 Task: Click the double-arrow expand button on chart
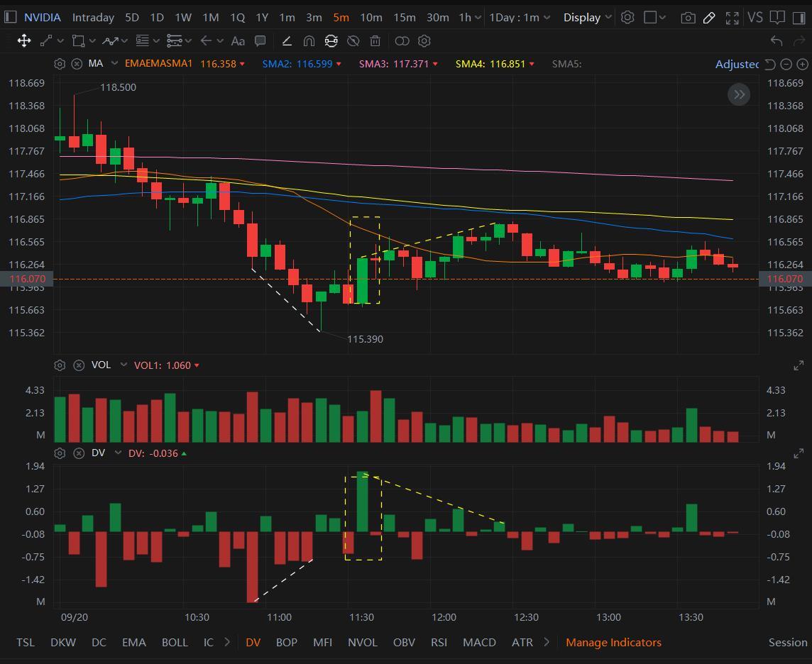pyautogui.click(x=739, y=94)
